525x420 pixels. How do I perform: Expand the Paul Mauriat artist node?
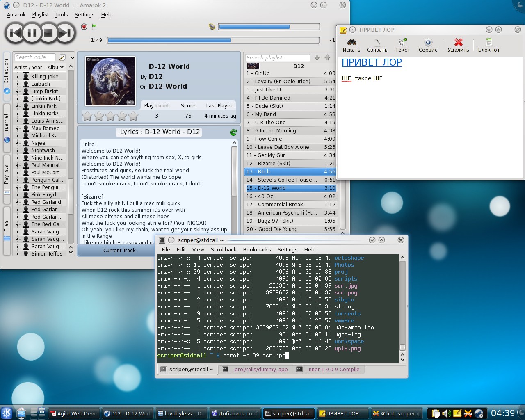[x=17, y=165]
